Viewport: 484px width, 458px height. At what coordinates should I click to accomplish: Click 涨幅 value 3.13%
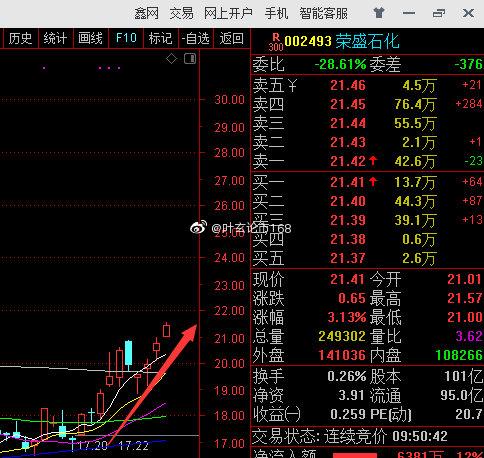(x=347, y=317)
